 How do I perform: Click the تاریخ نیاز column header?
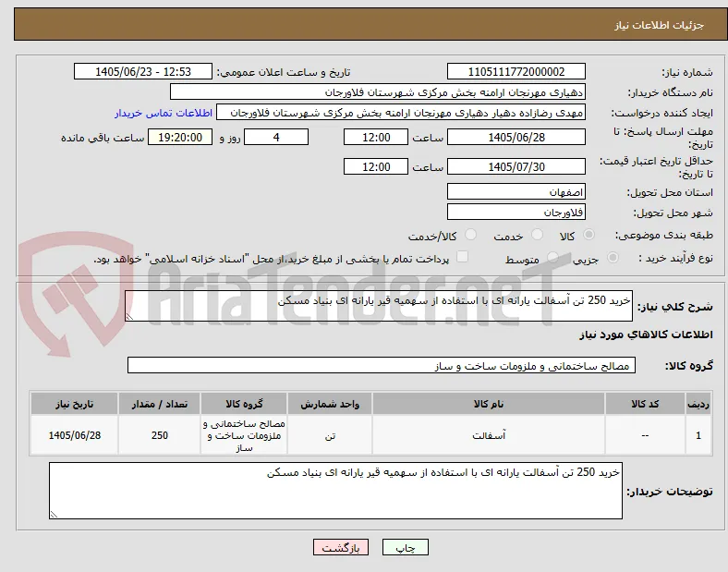point(74,404)
